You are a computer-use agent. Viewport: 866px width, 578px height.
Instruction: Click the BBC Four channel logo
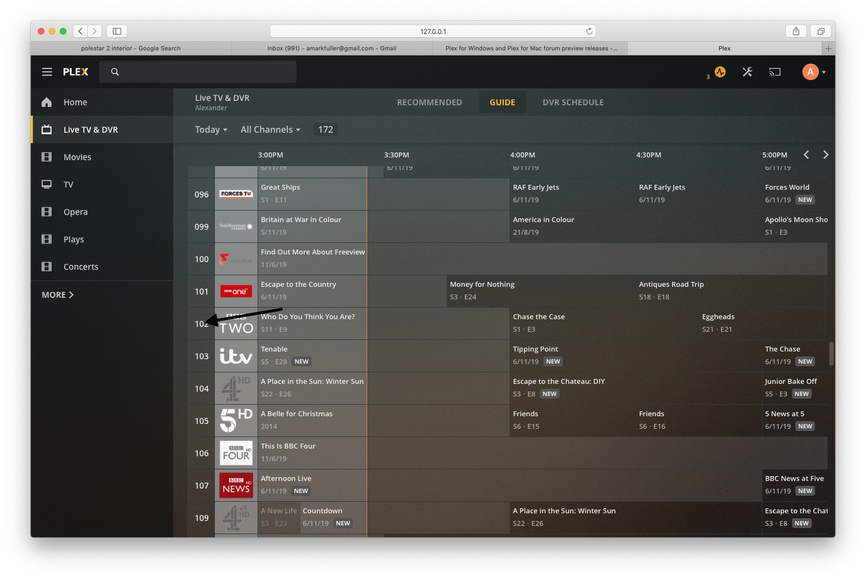pos(236,453)
